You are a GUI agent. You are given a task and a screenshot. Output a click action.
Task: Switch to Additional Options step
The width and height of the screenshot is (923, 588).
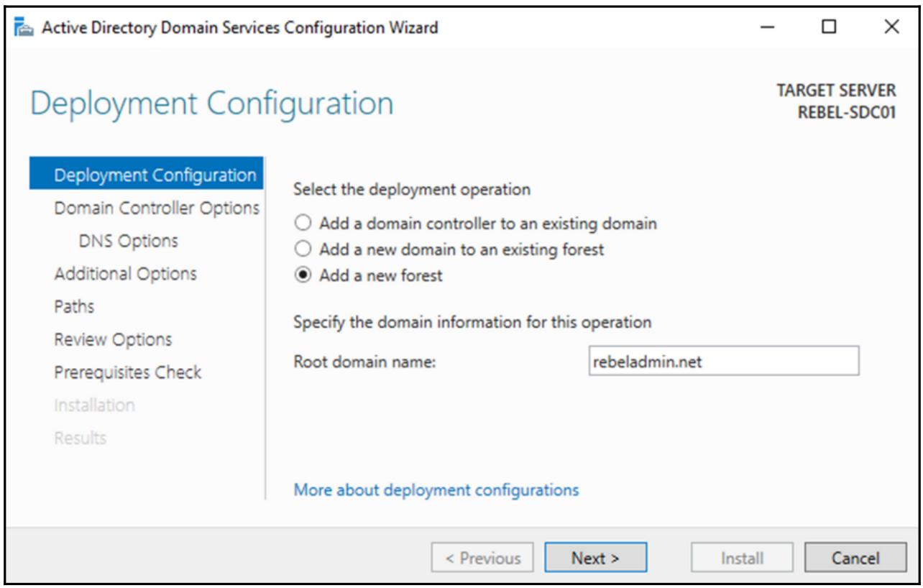tap(125, 274)
